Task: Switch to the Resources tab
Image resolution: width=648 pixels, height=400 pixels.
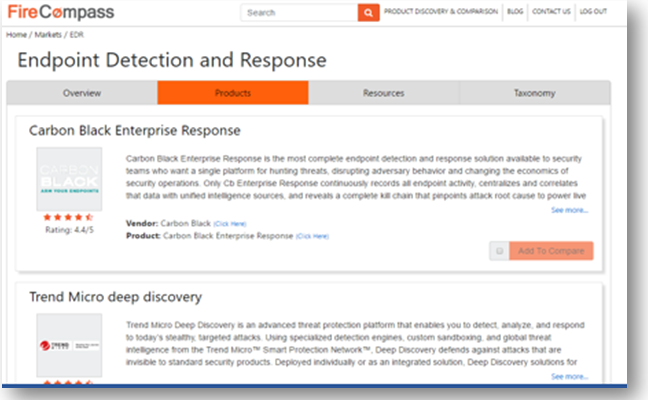Action: [384, 93]
